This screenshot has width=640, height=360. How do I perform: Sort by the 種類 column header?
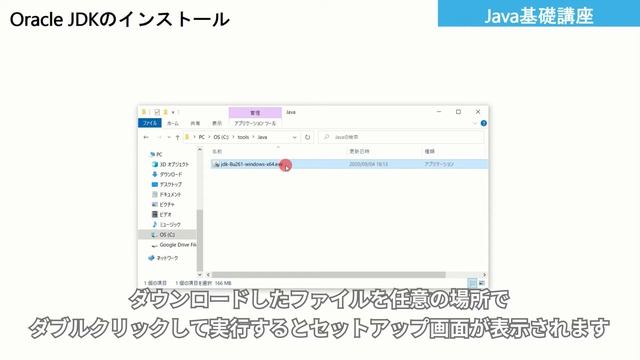[429, 151]
